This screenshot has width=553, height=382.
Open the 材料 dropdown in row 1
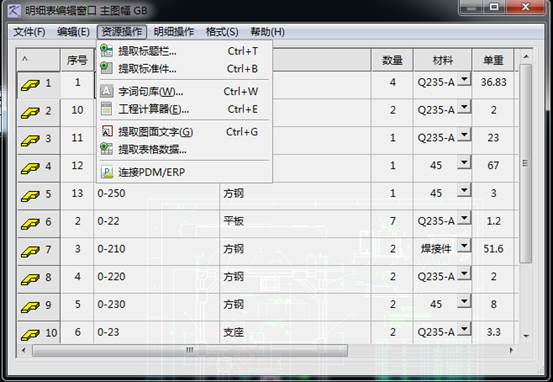tap(464, 79)
